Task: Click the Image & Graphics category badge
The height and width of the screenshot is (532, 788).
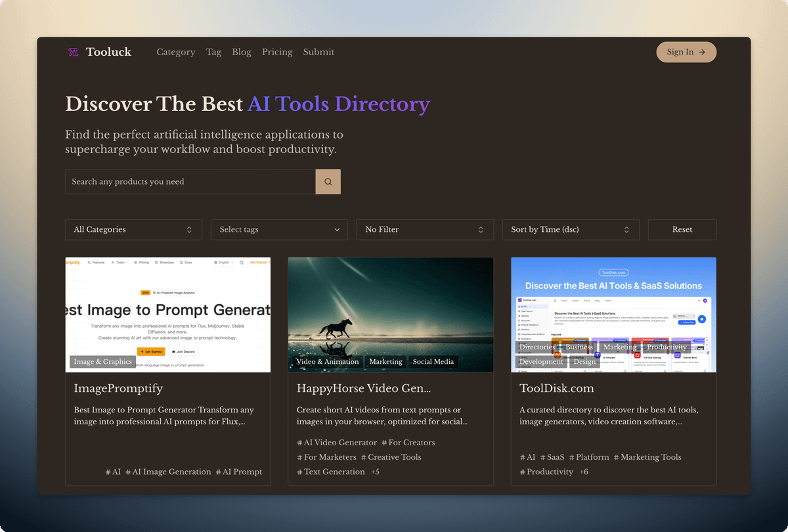Action: (102, 361)
